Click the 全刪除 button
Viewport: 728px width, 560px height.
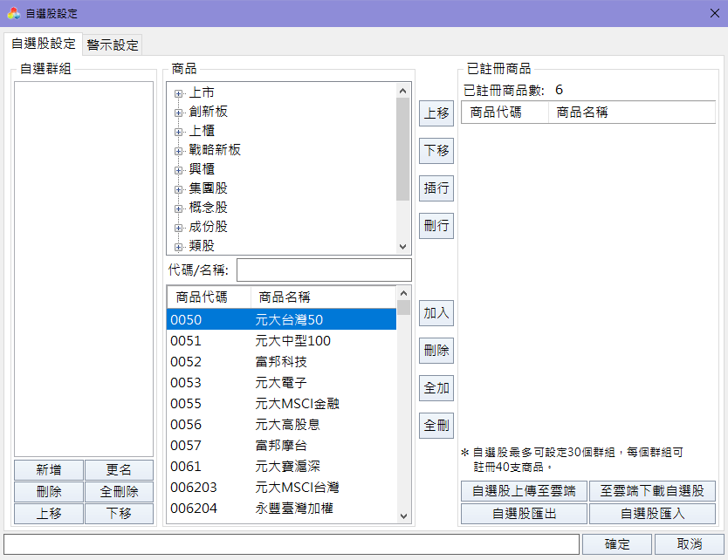pyautogui.click(x=119, y=492)
